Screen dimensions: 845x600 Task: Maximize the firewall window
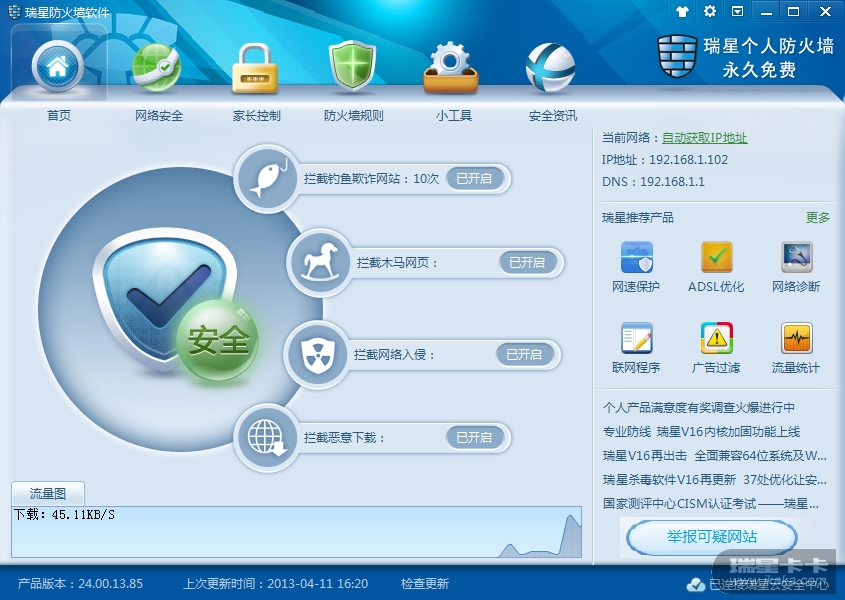[793, 11]
